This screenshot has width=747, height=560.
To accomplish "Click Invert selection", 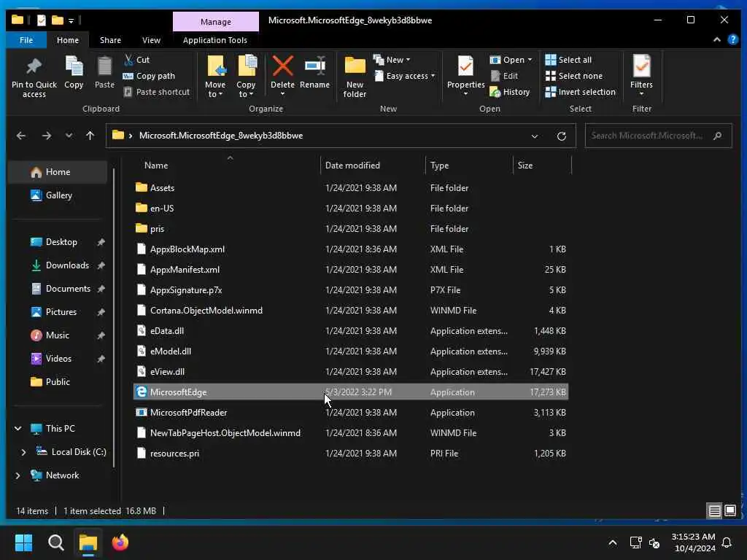I will coord(580,92).
